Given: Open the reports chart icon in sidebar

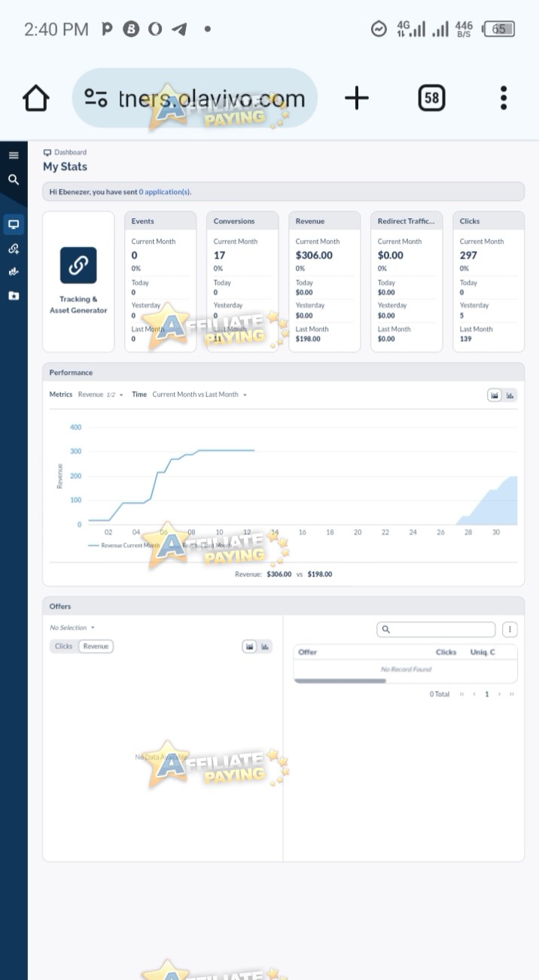Looking at the screenshot, I should click(x=14, y=272).
